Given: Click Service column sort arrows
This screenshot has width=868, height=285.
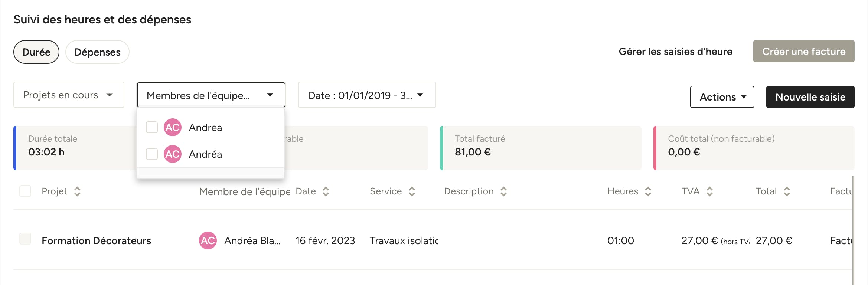Looking at the screenshot, I should 412,191.
